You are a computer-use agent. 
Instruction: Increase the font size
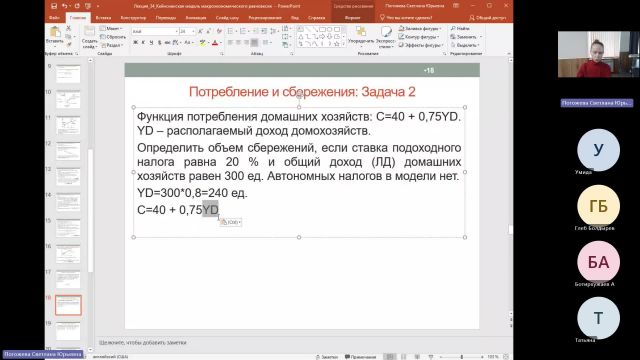point(200,31)
